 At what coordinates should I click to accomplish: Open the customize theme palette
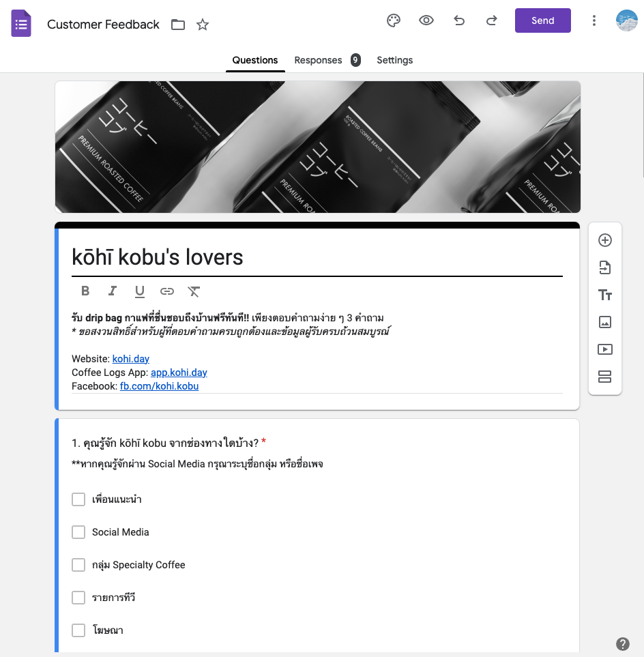[x=394, y=20]
